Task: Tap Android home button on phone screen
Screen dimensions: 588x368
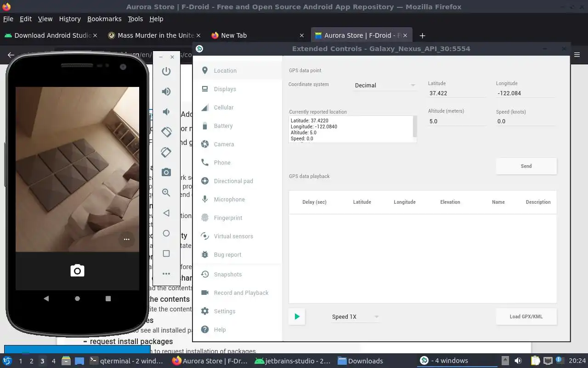Action: coord(77,299)
